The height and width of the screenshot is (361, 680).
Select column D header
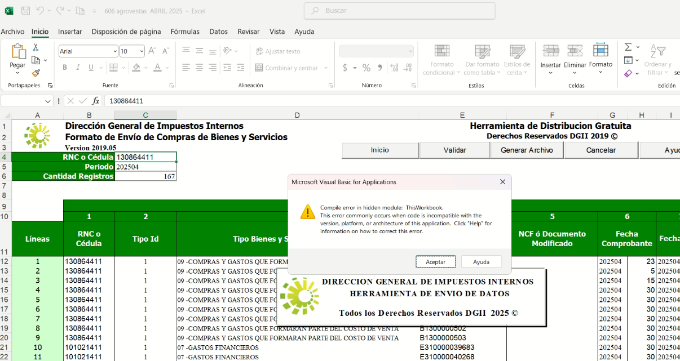(298, 115)
